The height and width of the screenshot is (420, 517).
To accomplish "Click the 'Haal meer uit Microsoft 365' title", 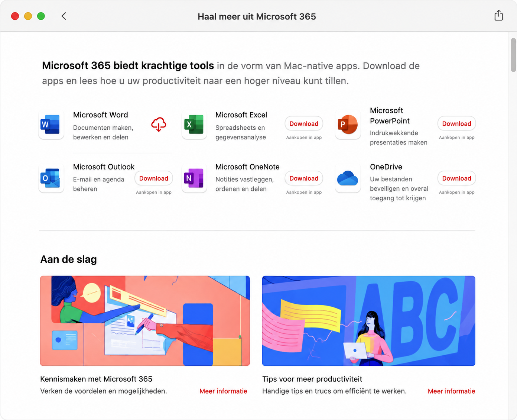I will coord(257,16).
